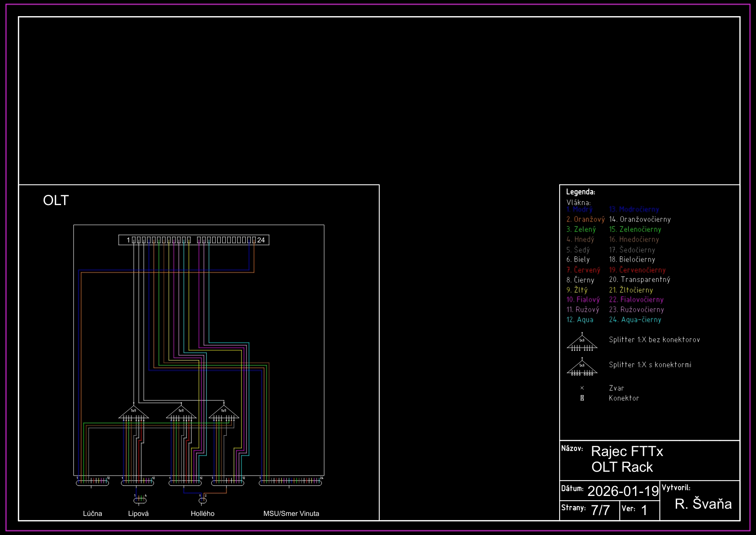Click the legend splitter symbol with connectors
The image size is (756, 535).
point(582,368)
